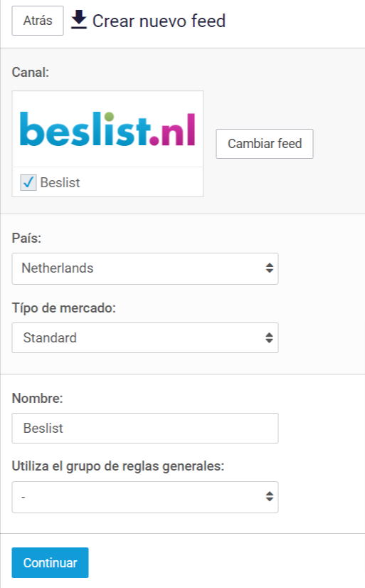The height and width of the screenshot is (588, 365).
Task: Open the País dropdown showing Netherlands
Action: pyautogui.click(x=145, y=268)
